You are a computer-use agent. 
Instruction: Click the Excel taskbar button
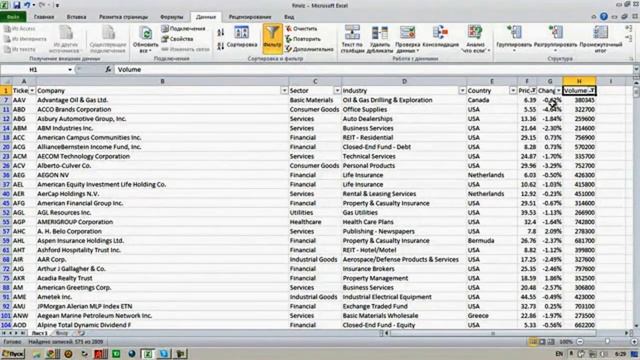[147, 354]
